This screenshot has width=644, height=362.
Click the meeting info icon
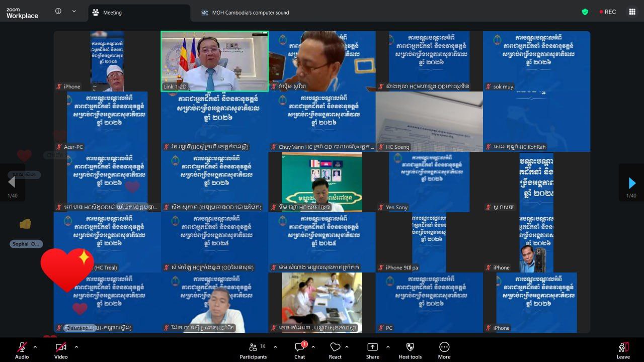58,12
